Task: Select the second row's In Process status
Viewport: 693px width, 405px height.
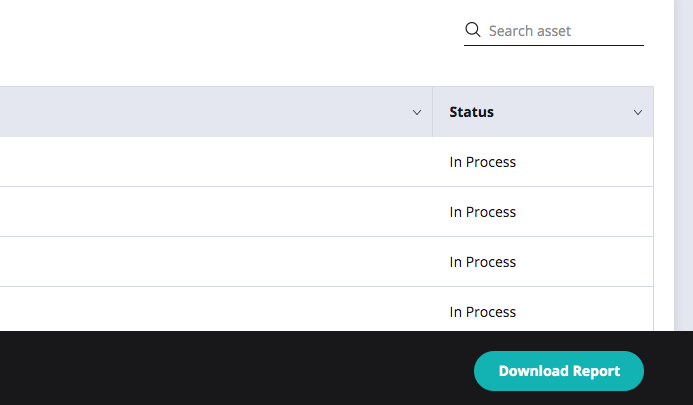Action: tap(483, 212)
